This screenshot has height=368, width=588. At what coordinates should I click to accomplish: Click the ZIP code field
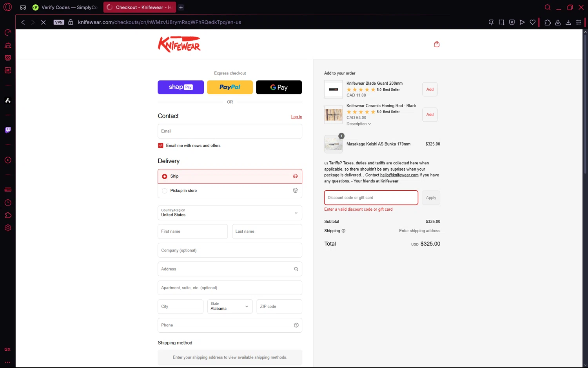click(x=279, y=306)
